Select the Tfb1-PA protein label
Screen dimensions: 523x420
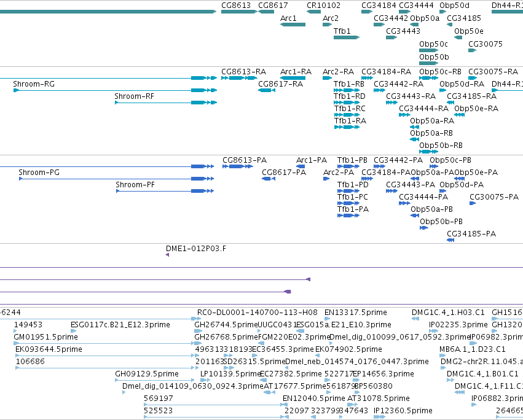click(x=353, y=209)
